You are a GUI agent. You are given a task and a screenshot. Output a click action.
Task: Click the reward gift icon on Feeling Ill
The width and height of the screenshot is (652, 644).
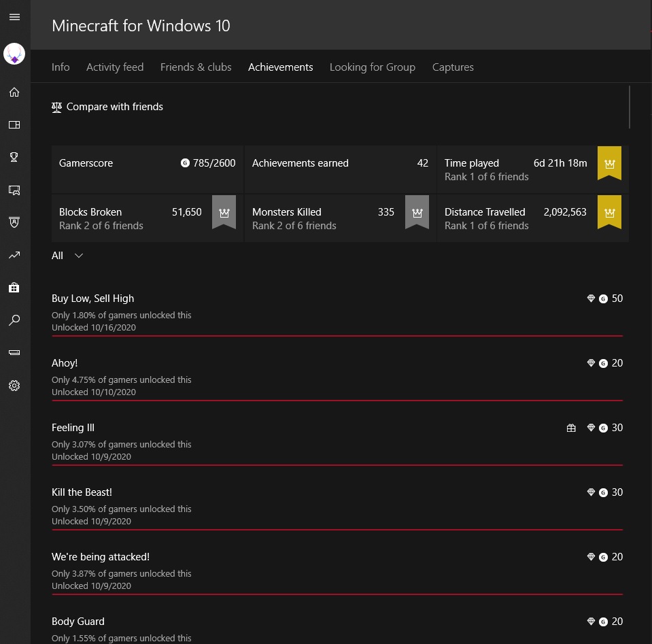571,428
